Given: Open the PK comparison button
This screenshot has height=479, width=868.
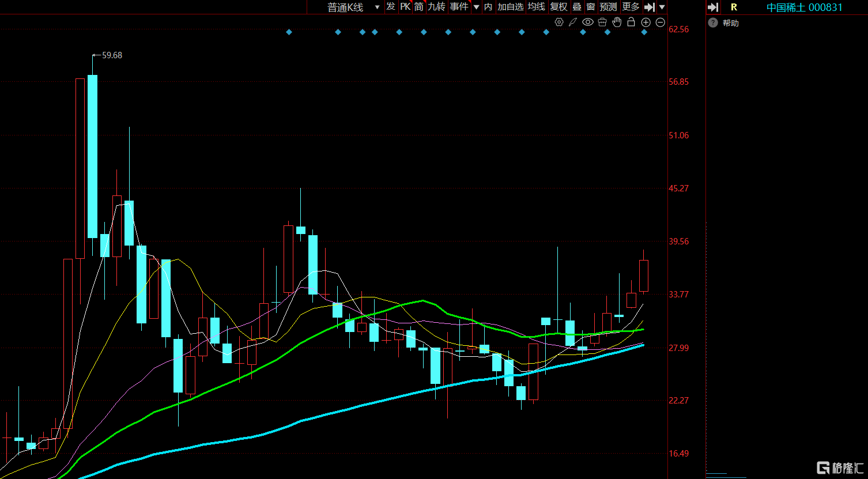Looking at the screenshot, I should [x=405, y=7].
